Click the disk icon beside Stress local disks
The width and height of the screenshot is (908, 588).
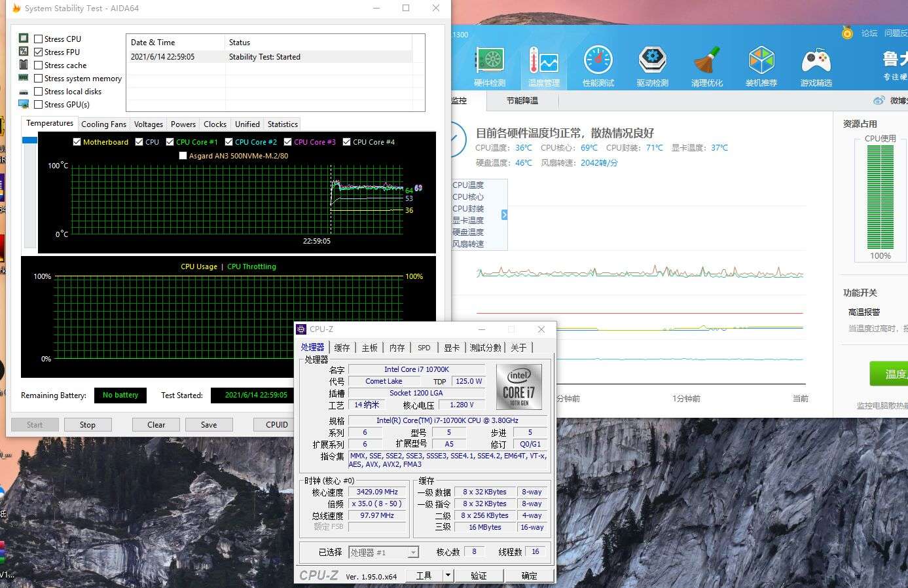24,92
